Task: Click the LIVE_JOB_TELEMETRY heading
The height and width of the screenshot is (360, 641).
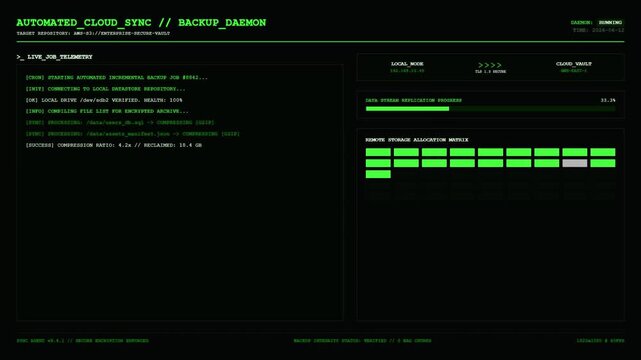Action: pos(60,57)
